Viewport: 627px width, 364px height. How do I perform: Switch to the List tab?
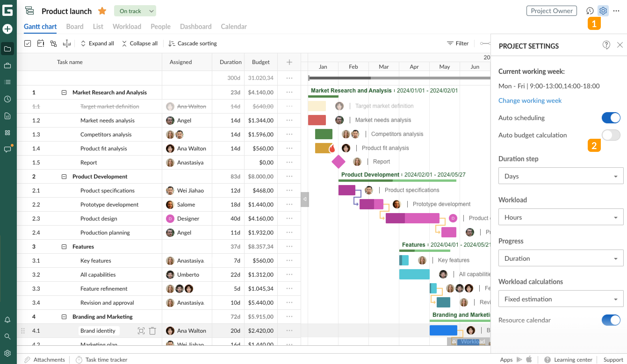[x=98, y=26]
